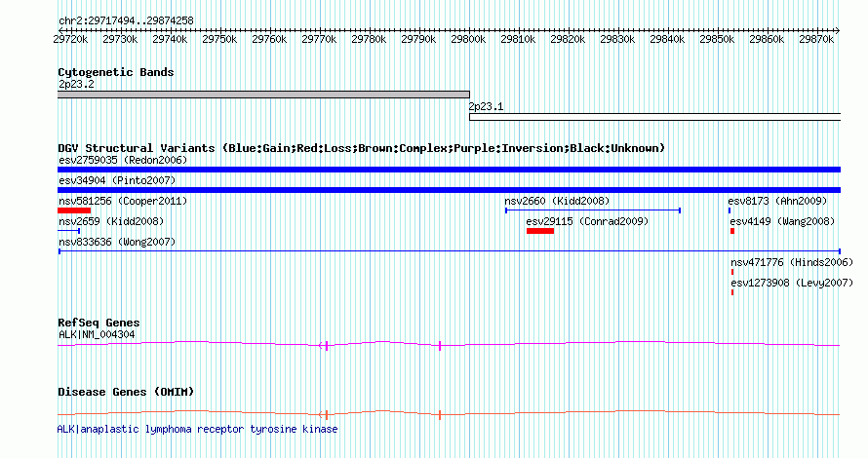Click the 29760k ruler tick label
Viewport: 868px width, 458px height.
(x=269, y=39)
